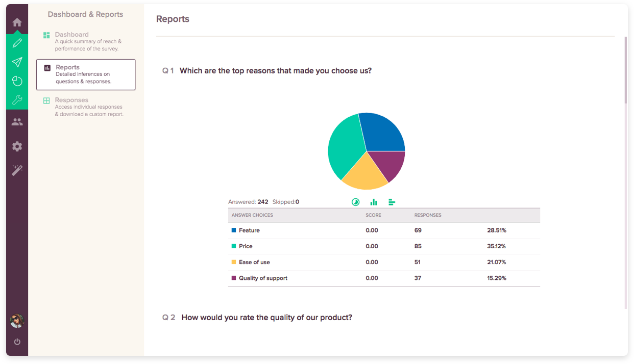The height and width of the screenshot is (364, 634).
Task: Click the profile avatar at the sidebar bottom
Action: coord(17,321)
